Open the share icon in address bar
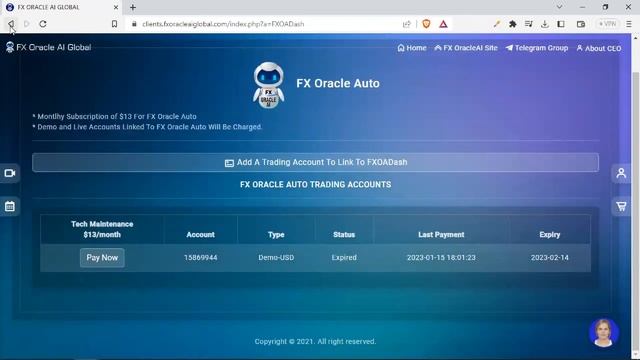640x360 pixels. pyautogui.click(x=407, y=24)
